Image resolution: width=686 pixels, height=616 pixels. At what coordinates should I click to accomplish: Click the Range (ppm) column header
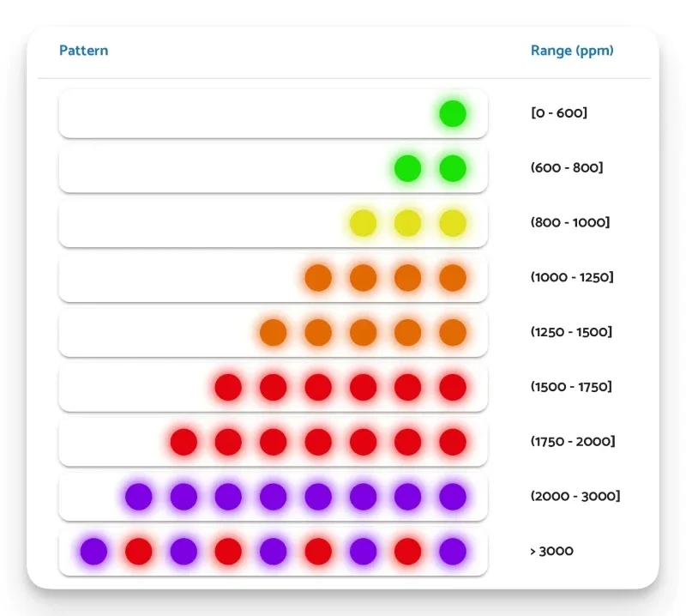[572, 51]
